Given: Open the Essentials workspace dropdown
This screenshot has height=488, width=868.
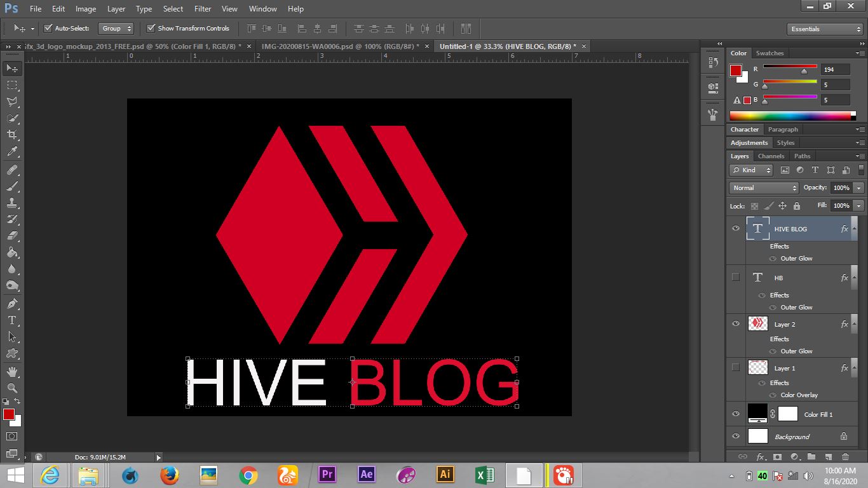Looking at the screenshot, I should [x=824, y=29].
